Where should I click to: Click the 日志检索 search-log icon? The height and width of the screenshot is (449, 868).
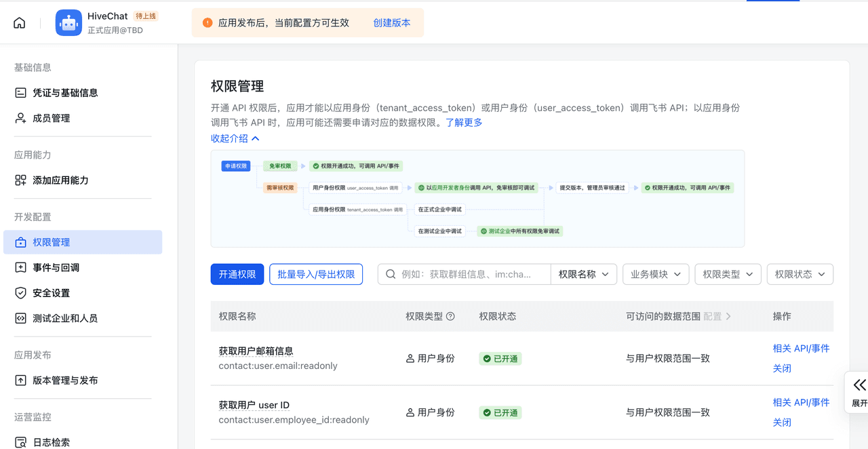pyautogui.click(x=20, y=442)
